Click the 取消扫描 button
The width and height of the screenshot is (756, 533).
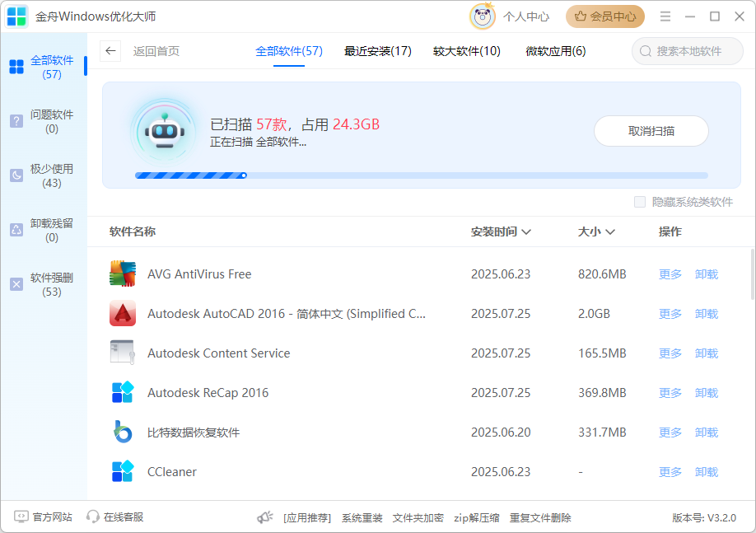point(651,131)
